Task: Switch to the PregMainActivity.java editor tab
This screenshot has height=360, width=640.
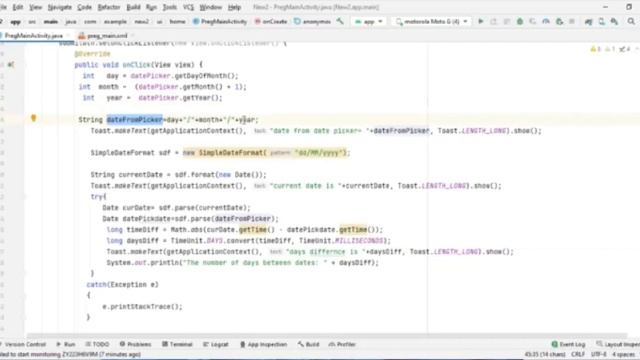Action: (33, 36)
